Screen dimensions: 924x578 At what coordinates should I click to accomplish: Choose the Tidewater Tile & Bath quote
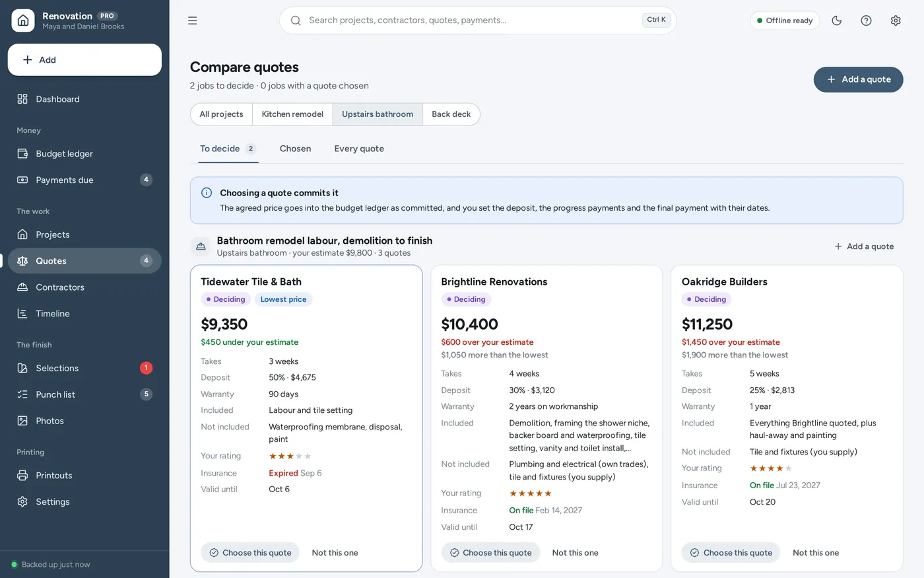(250, 553)
